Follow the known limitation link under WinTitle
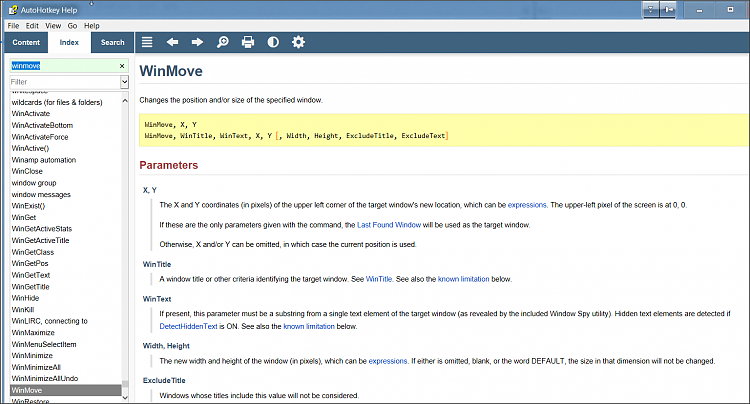Image resolution: width=750 pixels, height=404 pixels. (463, 279)
